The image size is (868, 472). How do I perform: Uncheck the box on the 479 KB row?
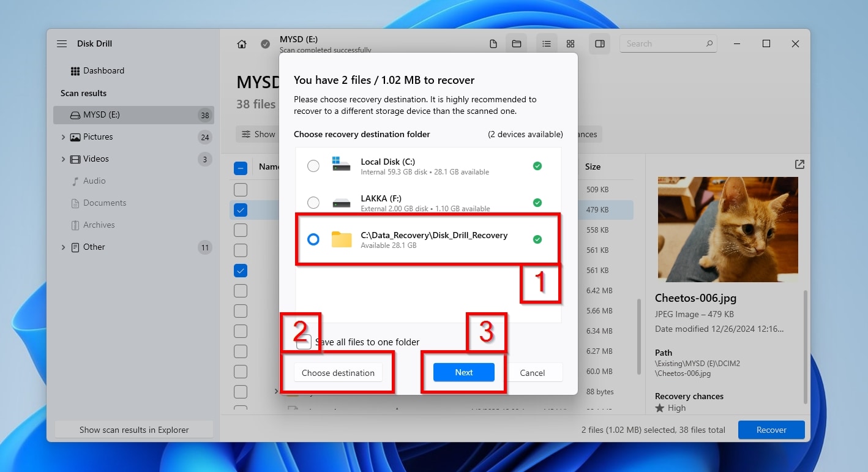tap(241, 210)
